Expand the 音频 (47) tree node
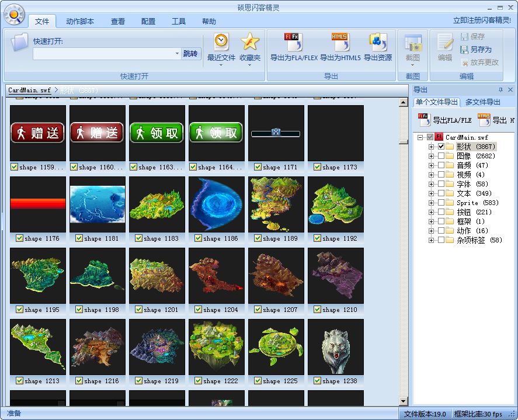518x420 pixels. (x=431, y=165)
